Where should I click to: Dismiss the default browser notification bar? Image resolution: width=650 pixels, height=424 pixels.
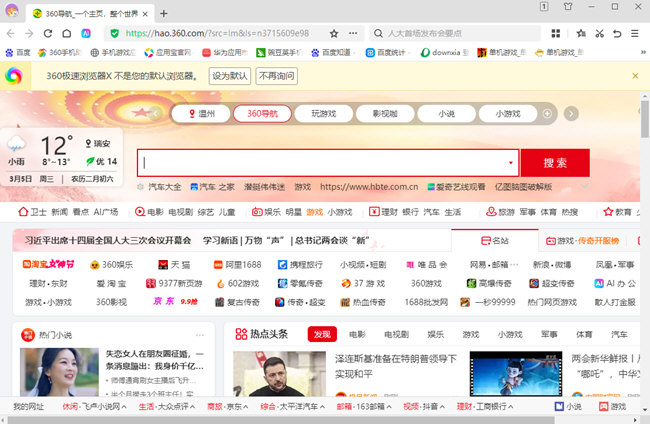[635, 76]
